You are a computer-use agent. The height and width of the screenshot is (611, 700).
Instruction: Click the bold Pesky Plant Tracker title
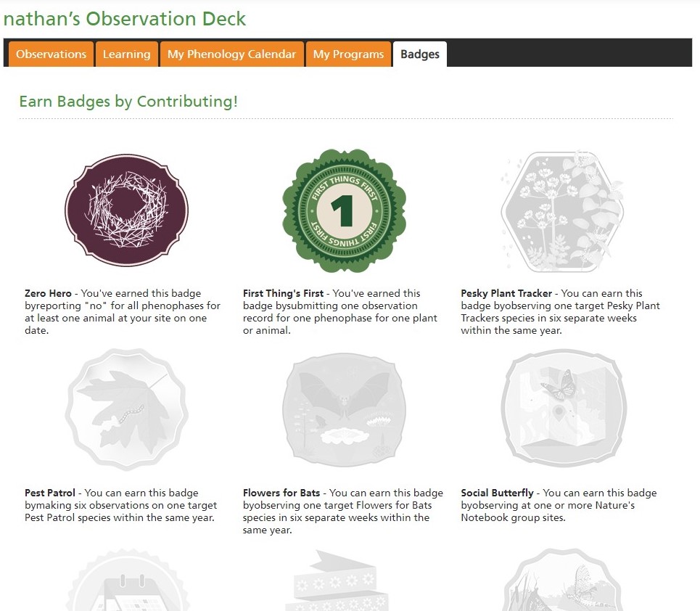pyautogui.click(x=506, y=293)
